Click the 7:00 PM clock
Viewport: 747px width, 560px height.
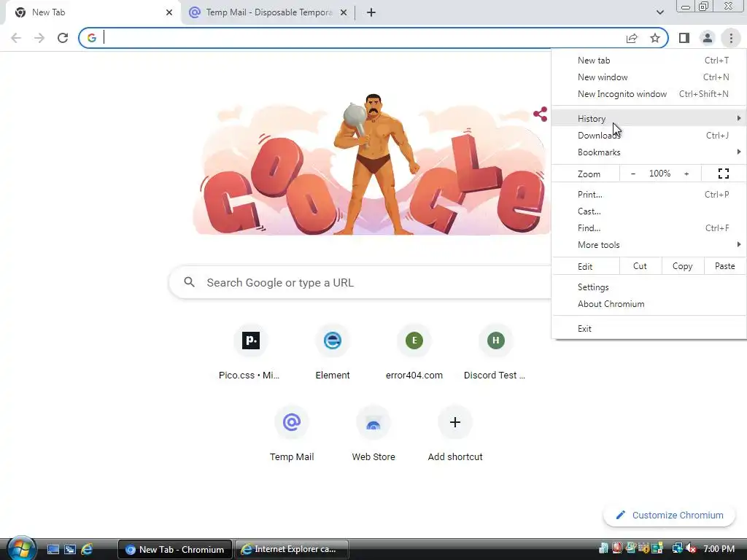[x=719, y=549]
